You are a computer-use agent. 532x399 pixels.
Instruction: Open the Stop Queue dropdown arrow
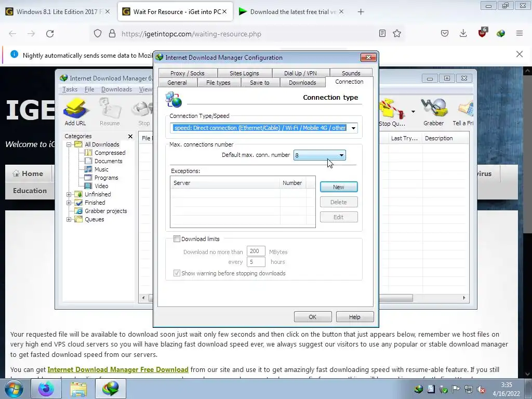coord(413,112)
